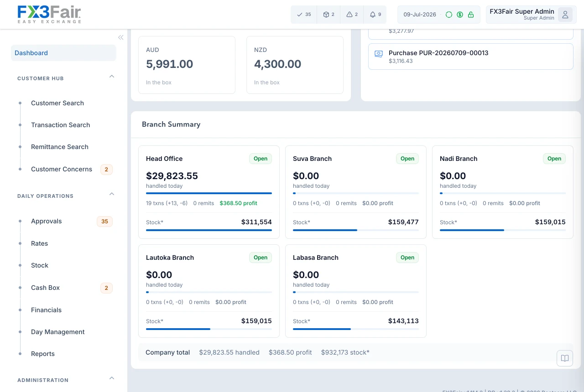This screenshot has height=392, width=584.
Task: Open Purchase PUR-20260709-00013 entry
Action: point(470,57)
